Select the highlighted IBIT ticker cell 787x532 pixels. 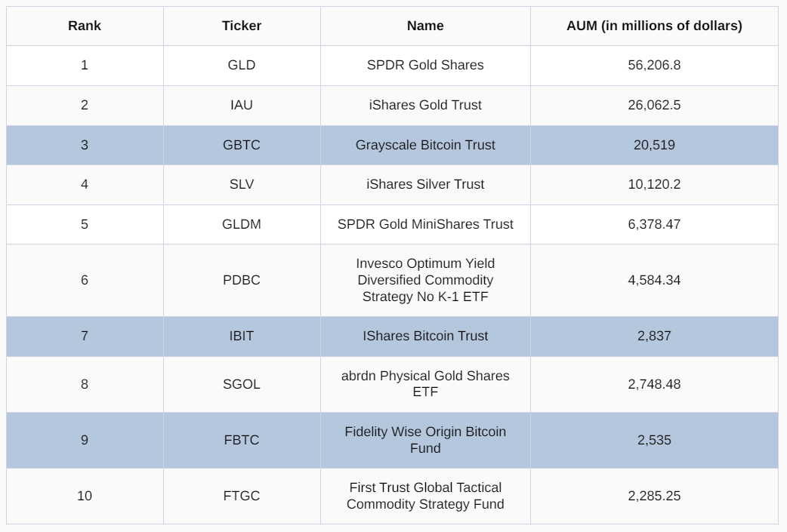(x=242, y=336)
